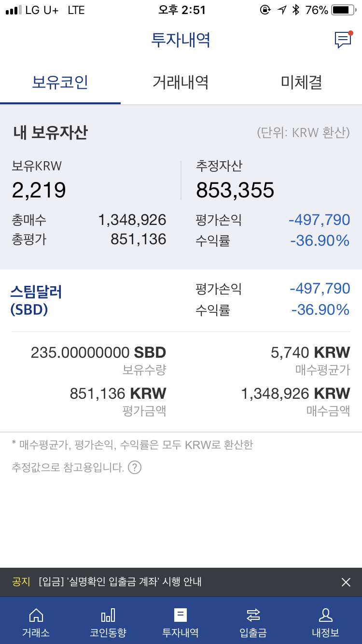Open the 스팀달러 (SBD) coin entry
362x644 pixels.
tap(37, 300)
